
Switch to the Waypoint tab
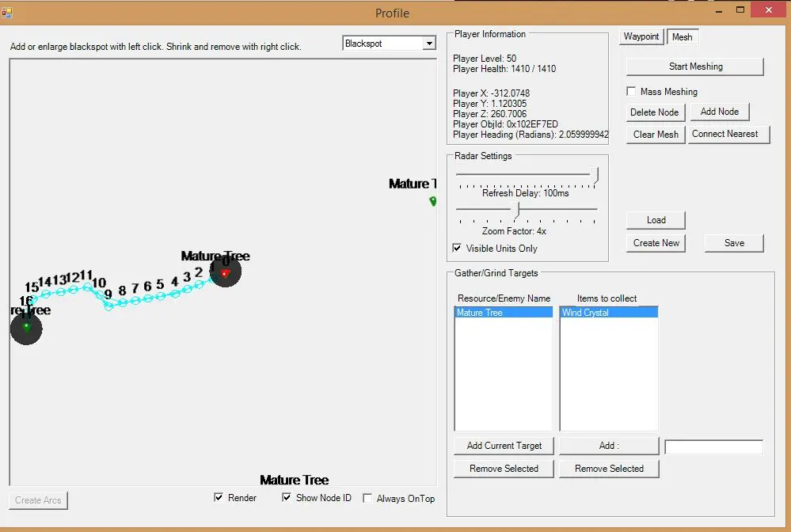coord(641,37)
